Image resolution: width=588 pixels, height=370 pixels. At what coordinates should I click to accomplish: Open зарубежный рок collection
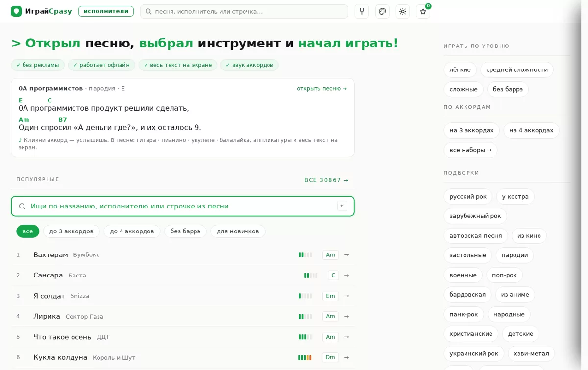click(x=475, y=216)
